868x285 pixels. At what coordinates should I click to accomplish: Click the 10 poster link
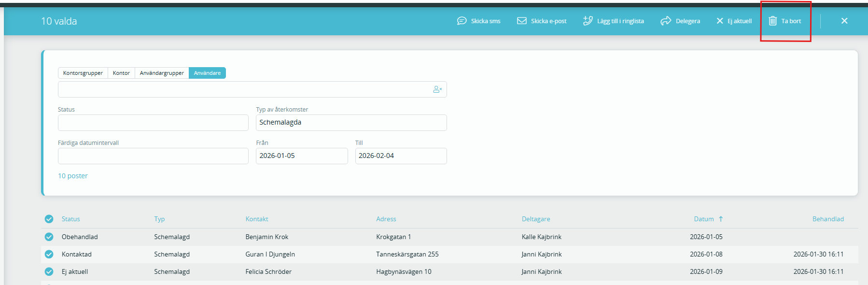(x=73, y=176)
